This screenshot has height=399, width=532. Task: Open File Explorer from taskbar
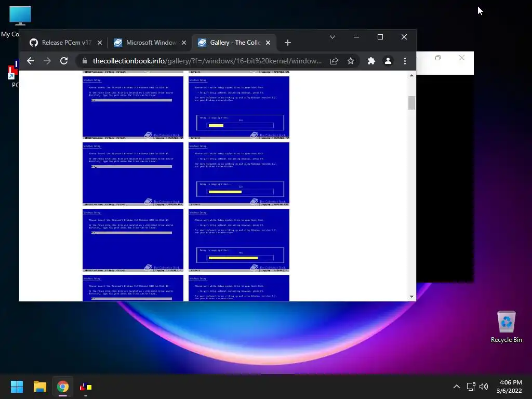pyautogui.click(x=39, y=387)
